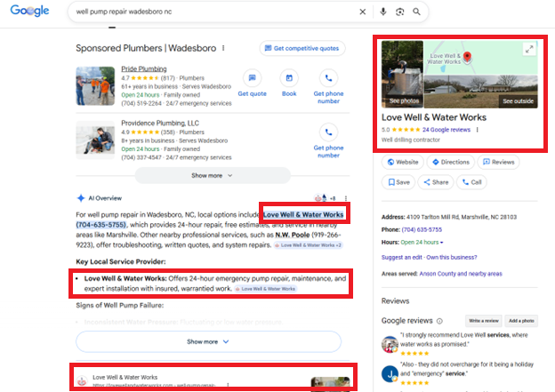
Task: View Providence Plumbing photo thumbnail
Action: click(95, 140)
